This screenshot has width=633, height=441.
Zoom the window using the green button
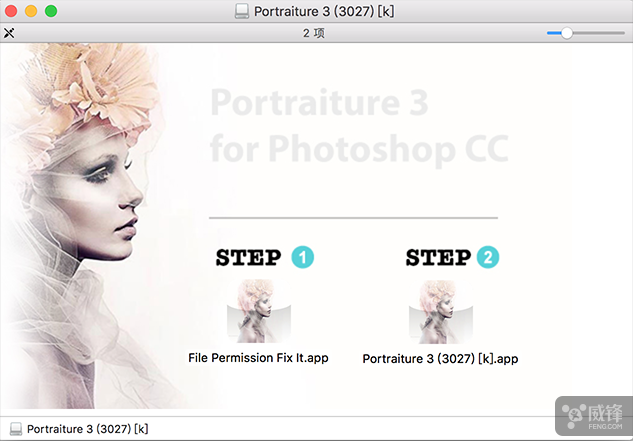[x=51, y=11]
